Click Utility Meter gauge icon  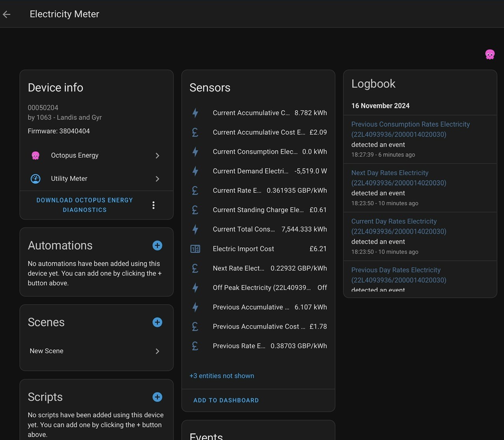click(35, 179)
